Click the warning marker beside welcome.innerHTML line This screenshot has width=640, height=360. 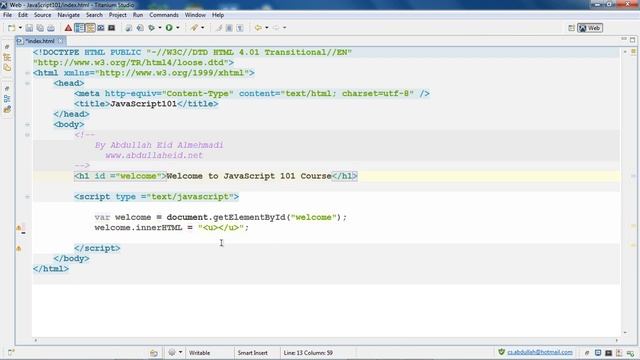(19, 228)
